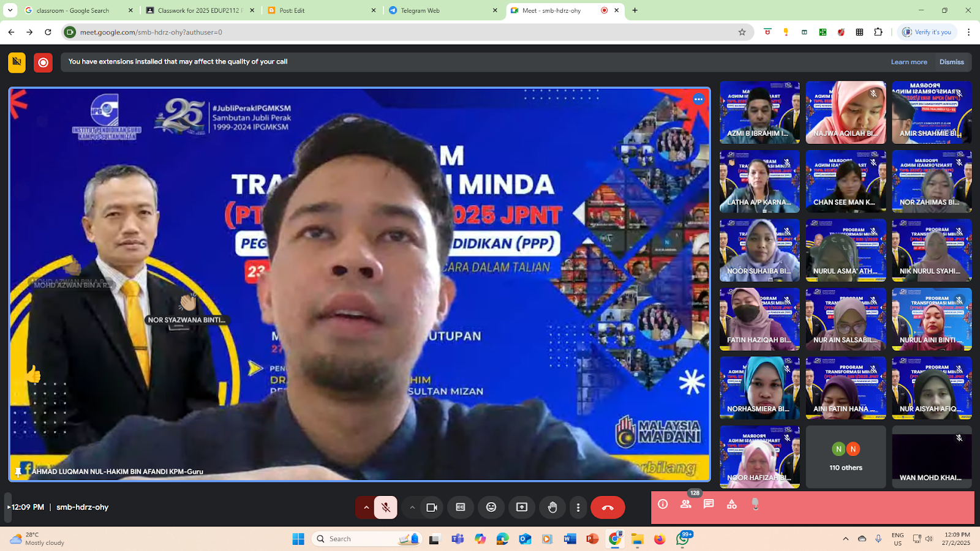Viewport: 980px width, 551px height.
Task: Dismiss the extensions warning banner
Action: click(952, 62)
